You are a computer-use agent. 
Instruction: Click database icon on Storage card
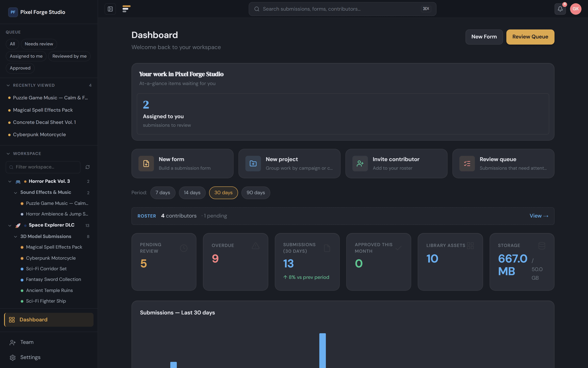click(542, 246)
